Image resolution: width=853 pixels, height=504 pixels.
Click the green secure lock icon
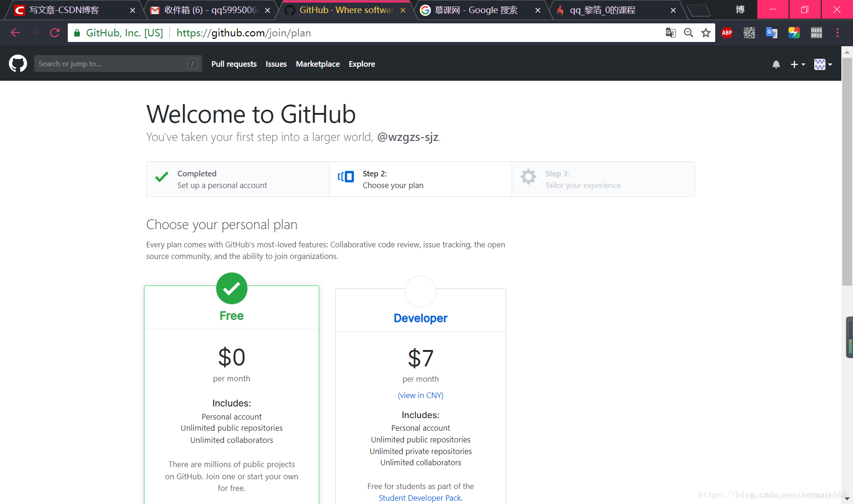(x=77, y=33)
